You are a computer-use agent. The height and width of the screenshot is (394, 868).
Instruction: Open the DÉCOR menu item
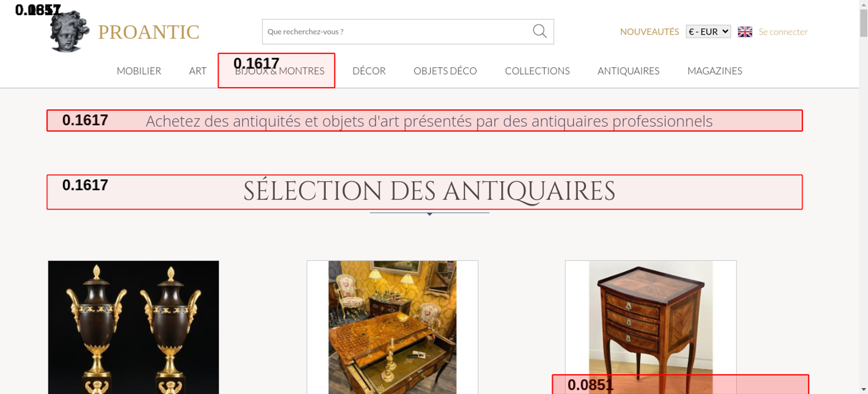[369, 71]
